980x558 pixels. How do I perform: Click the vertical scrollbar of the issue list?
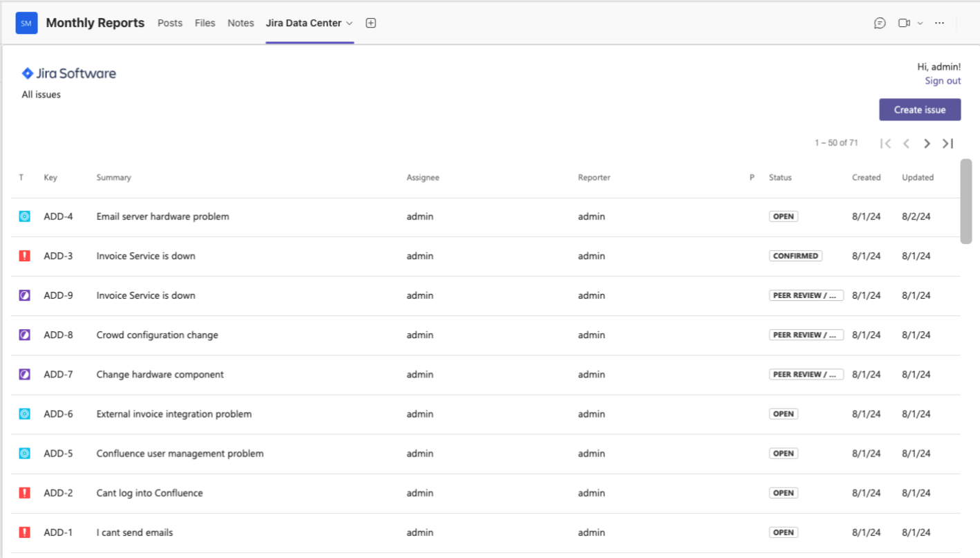966,201
